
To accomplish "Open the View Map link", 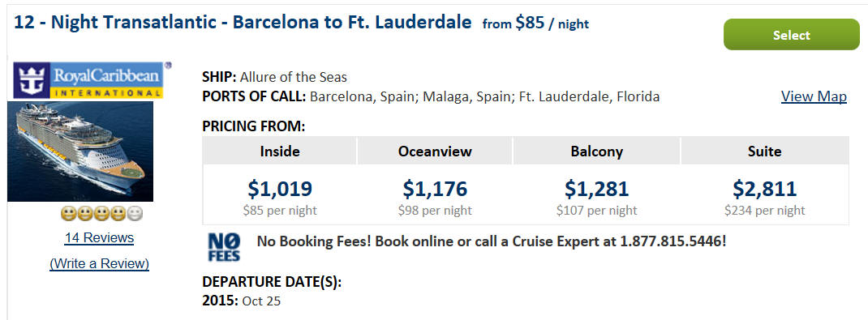I will 814,96.
